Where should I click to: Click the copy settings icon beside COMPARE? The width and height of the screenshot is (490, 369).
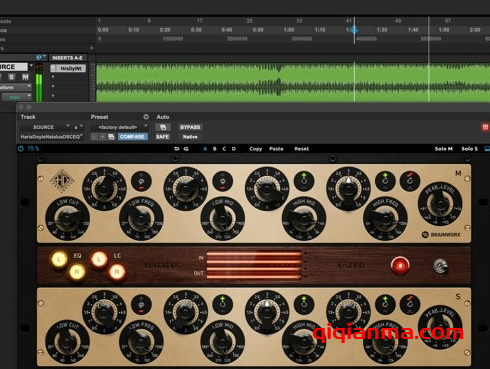click(x=111, y=137)
